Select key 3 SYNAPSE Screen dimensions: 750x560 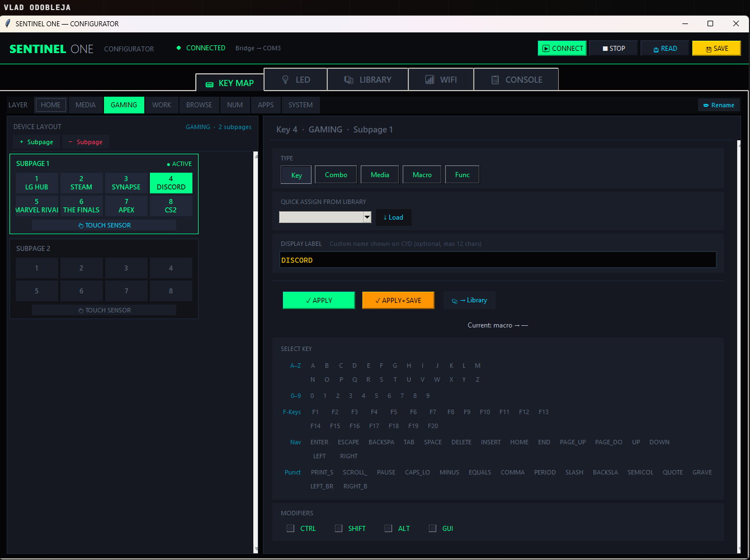click(x=126, y=183)
